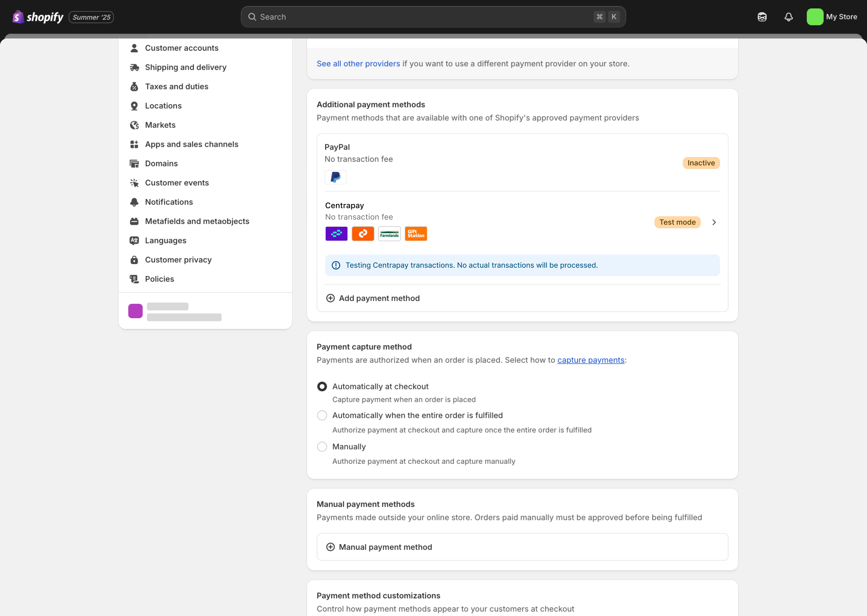Viewport: 867px width, 616px height.
Task: Open Customer events settings
Action: tap(177, 183)
